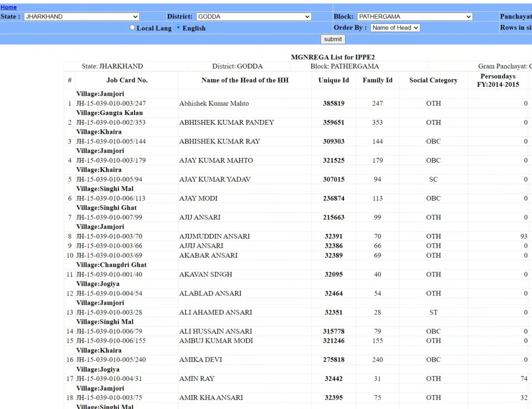Click job card JH-15-039-010-007/99
Screen dimensions: 532x409
(x=109, y=218)
